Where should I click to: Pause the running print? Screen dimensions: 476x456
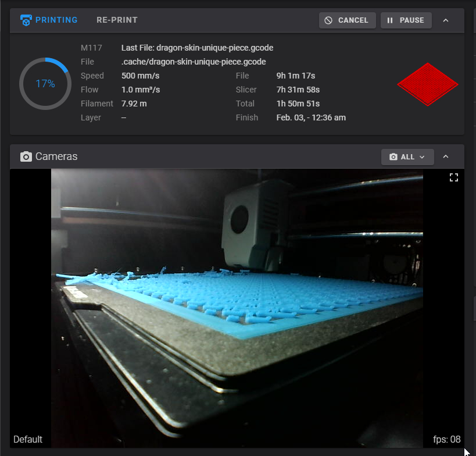(406, 20)
